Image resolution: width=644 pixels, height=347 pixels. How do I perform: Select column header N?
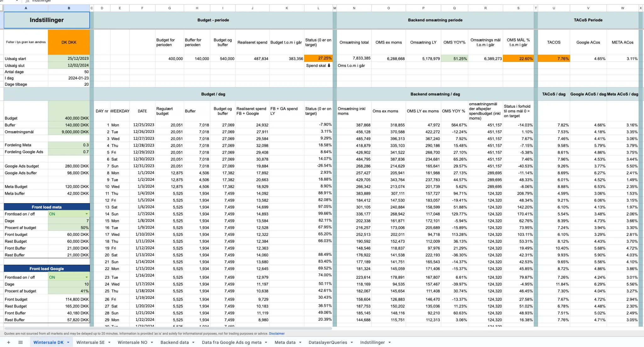[354, 8]
